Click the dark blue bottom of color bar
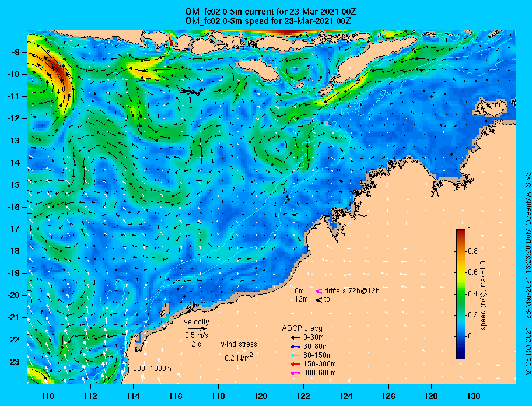 (461, 355)
